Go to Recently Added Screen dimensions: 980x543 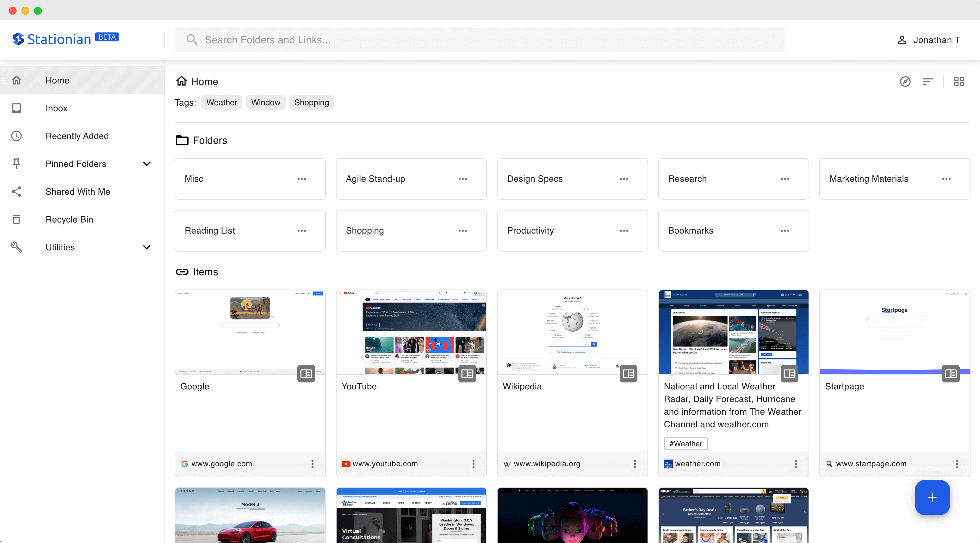tap(82, 136)
